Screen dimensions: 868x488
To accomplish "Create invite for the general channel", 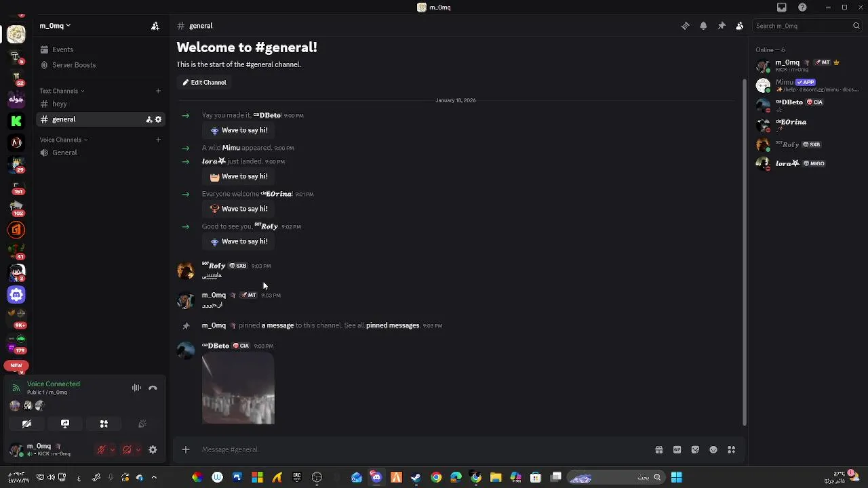I will 149,119.
